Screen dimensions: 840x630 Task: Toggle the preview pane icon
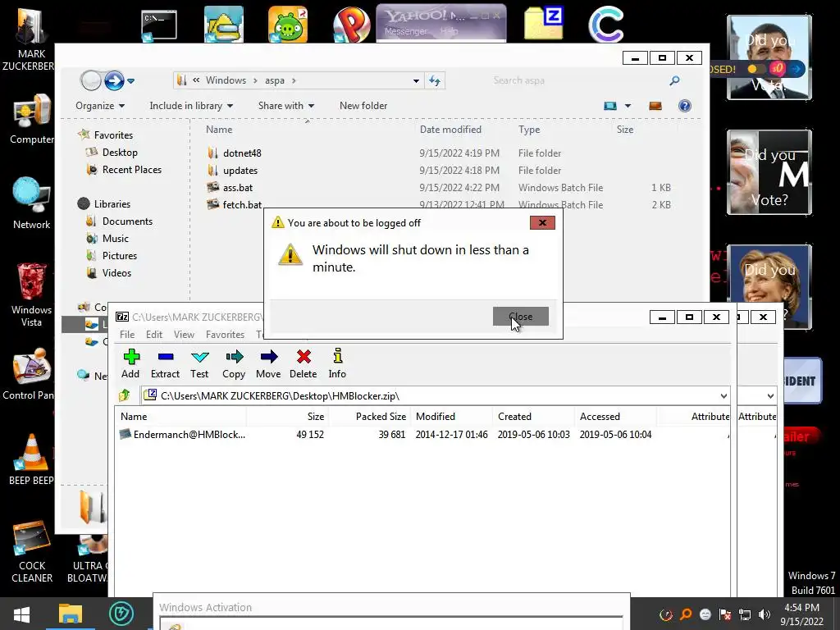[x=655, y=106]
